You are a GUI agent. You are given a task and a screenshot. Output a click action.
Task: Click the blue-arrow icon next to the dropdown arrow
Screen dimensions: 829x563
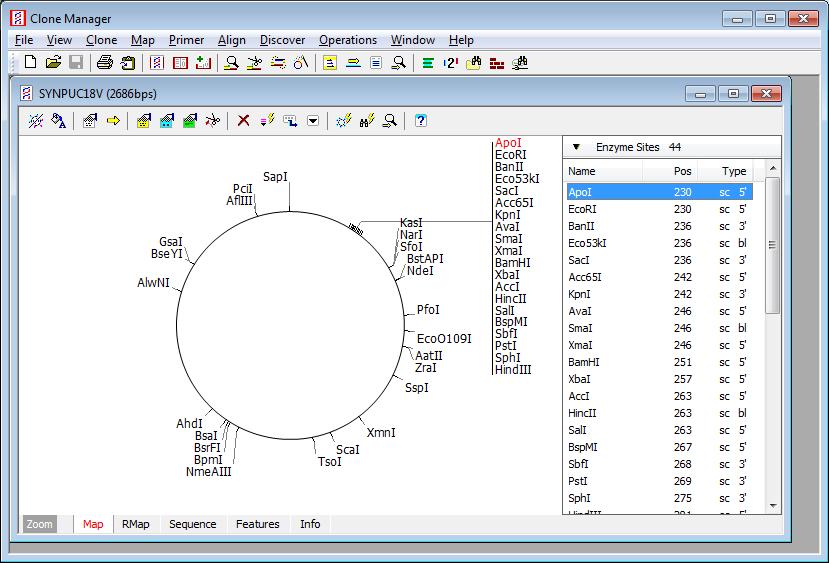tap(290, 121)
